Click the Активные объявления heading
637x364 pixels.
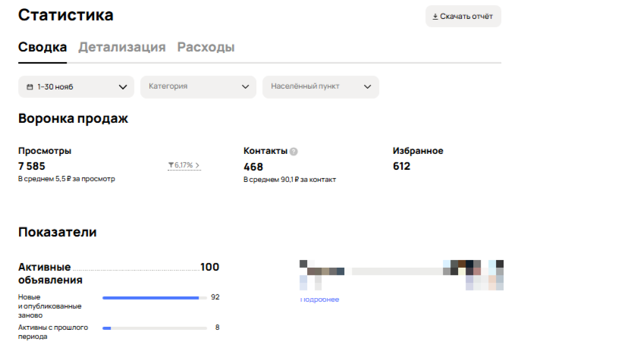click(x=44, y=273)
